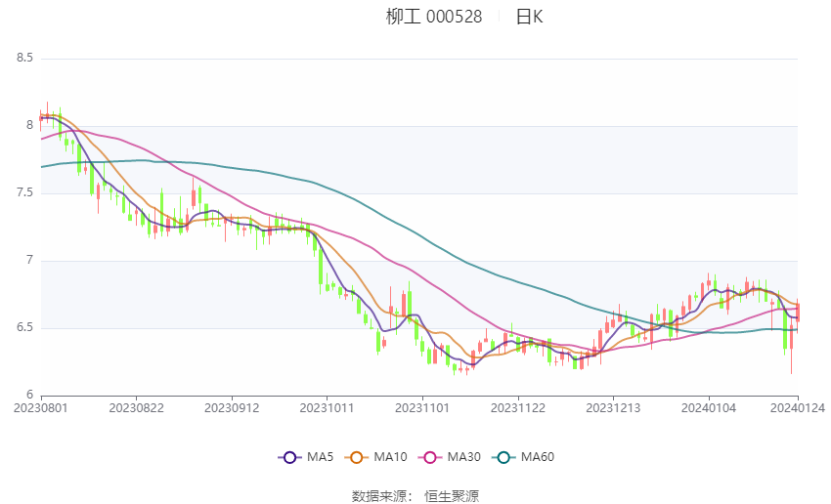Viewport: 831px width, 504px height.
Task: Click the MA5 legend label text
Action: coord(320,457)
